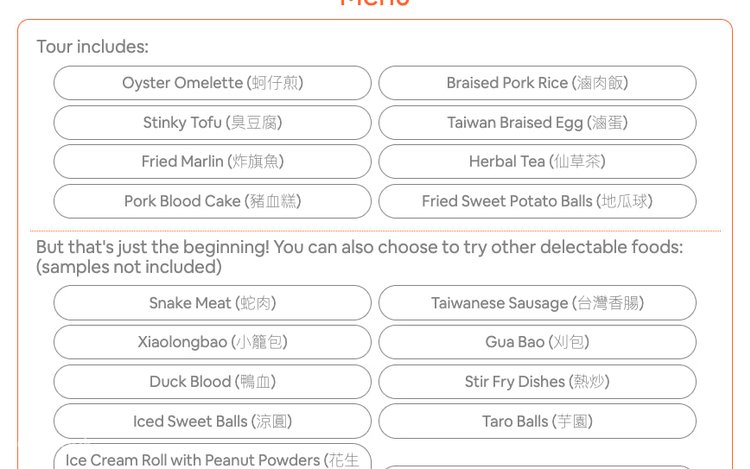This screenshot has height=469, width=750.
Task: Select the Braised Pork Rice pill
Action: click(x=537, y=83)
